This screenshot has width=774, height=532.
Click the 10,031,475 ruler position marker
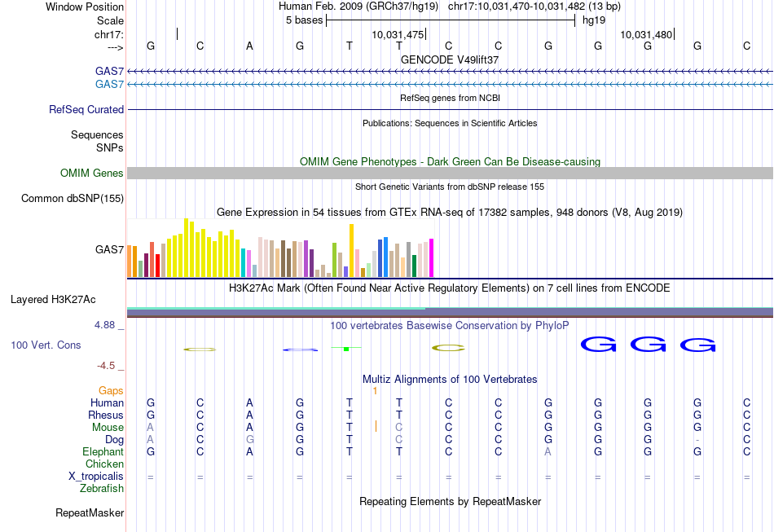pos(399,34)
